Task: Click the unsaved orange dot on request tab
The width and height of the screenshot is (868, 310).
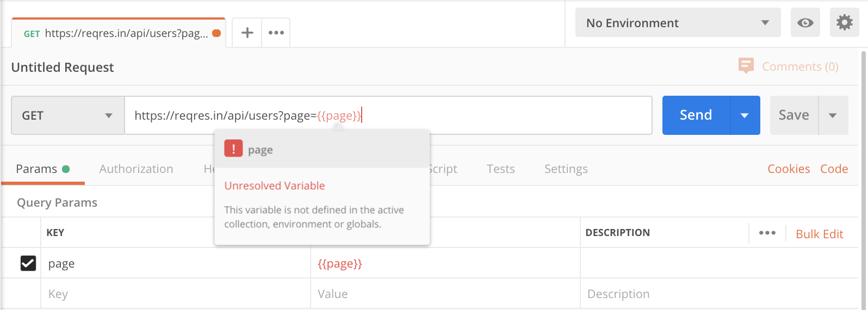Action: click(216, 33)
